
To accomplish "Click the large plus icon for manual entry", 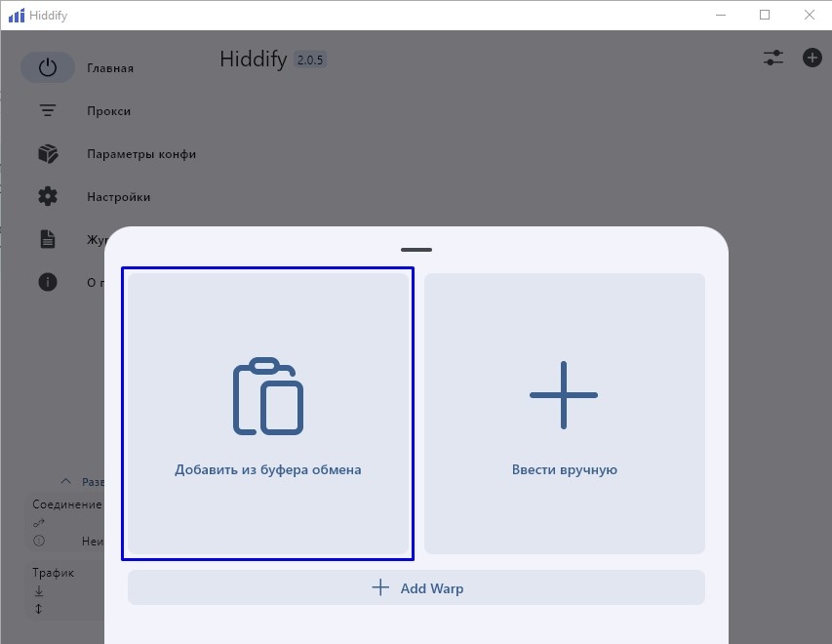I will click(x=564, y=395).
